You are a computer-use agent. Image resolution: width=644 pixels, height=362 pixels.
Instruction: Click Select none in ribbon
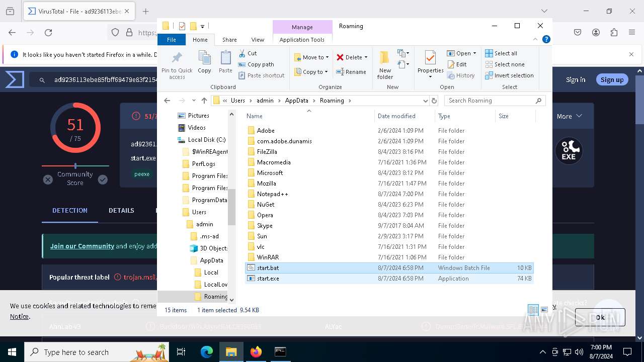click(505, 64)
